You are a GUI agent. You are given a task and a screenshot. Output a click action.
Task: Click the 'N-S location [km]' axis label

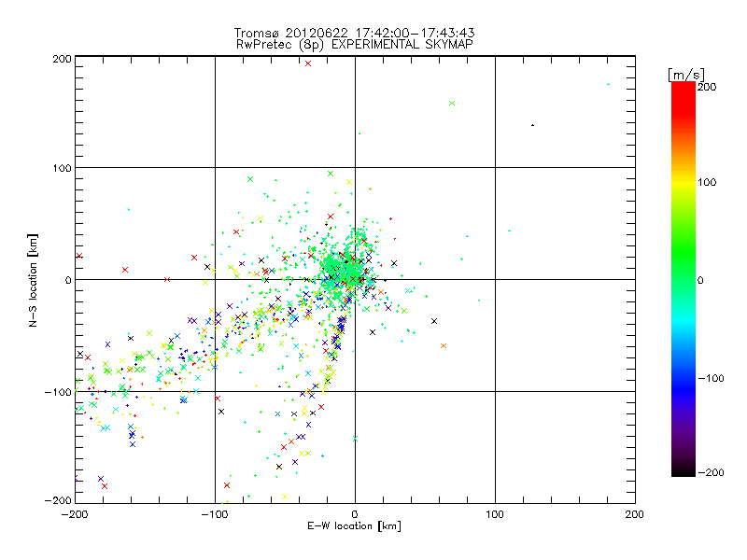tap(33, 280)
